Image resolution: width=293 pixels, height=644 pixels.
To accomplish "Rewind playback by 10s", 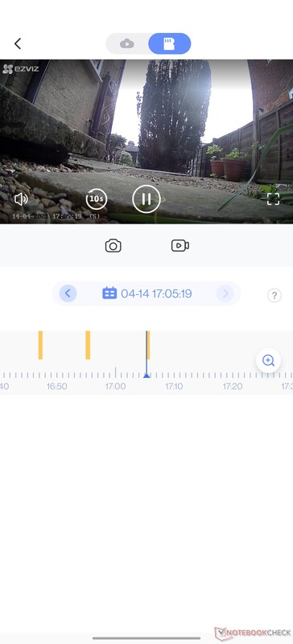I will tap(97, 199).
